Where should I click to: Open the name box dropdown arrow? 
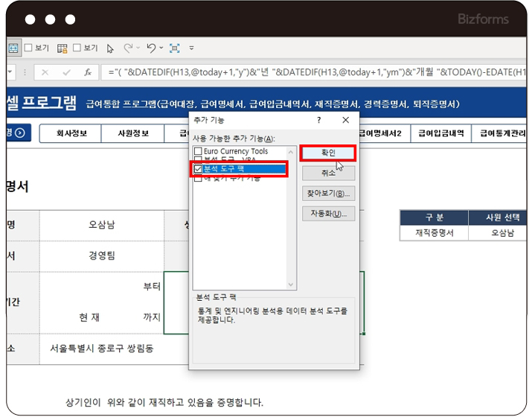(11, 73)
